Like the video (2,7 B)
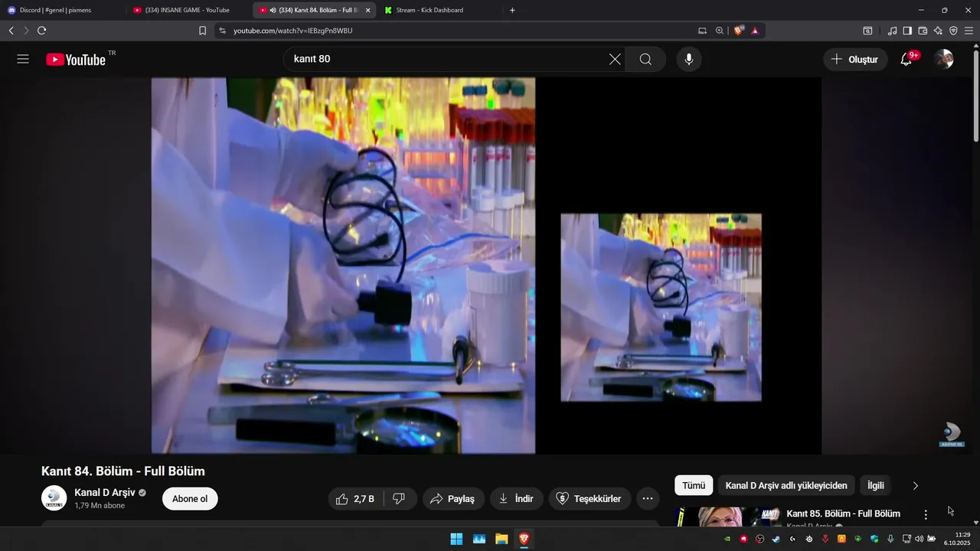This screenshot has height=551, width=980. [355, 499]
